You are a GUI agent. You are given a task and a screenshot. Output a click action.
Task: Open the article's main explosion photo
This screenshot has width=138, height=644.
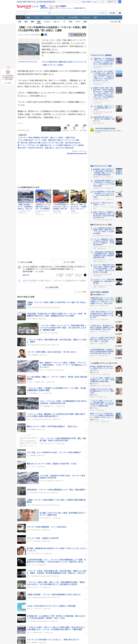[29, 49]
